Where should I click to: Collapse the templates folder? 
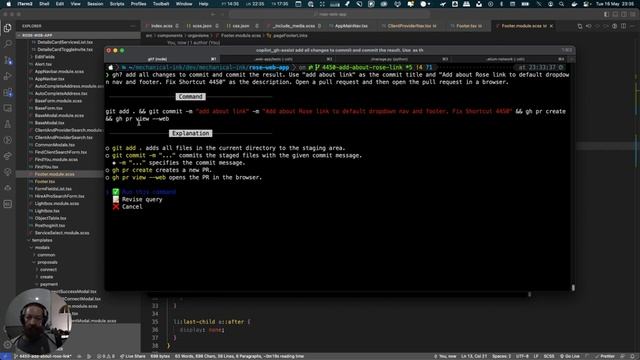[42, 240]
